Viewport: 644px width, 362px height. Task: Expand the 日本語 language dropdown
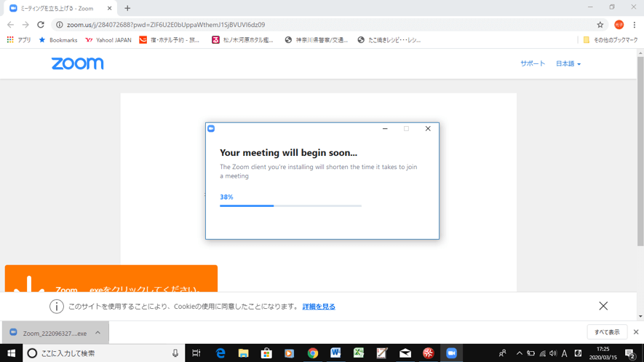(x=568, y=63)
